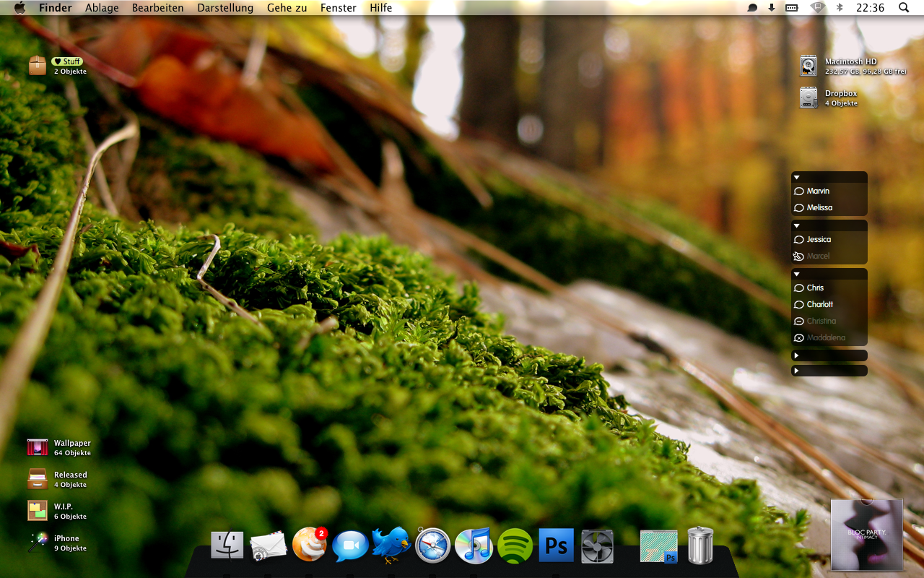
Task: Click the menu bar clock 22:36
Action: pyautogui.click(x=870, y=8)
